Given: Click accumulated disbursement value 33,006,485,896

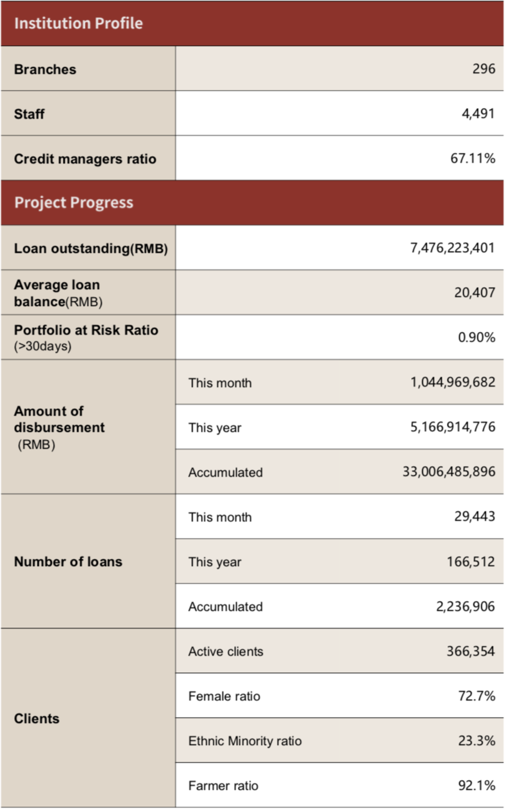Looking at the screenshot, I should pyautogui.click(x=449, y=472).
